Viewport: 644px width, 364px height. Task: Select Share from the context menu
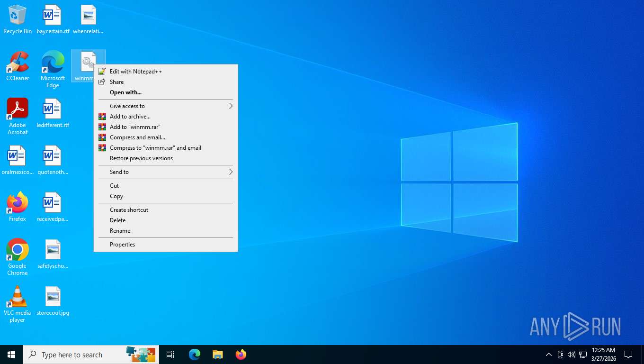[x=166, y=82]
